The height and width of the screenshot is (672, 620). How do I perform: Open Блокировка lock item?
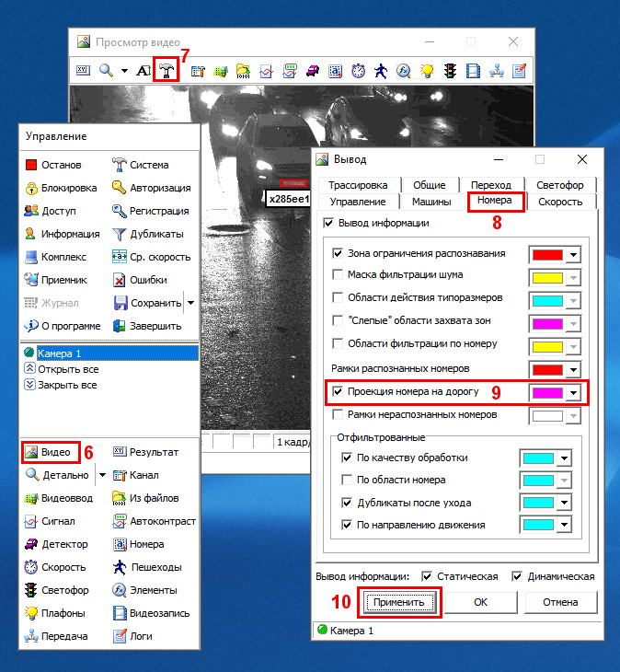[31, 188]
